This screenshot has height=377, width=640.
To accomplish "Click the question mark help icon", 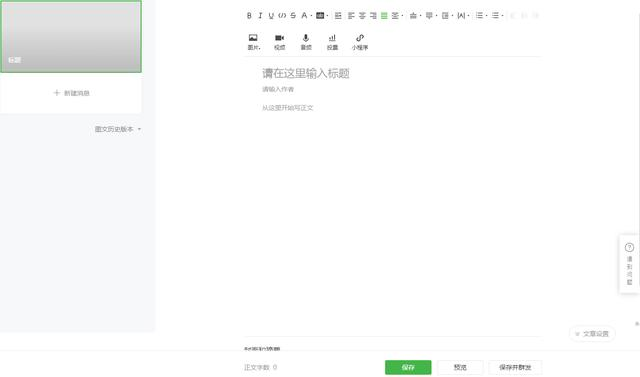I will (629, 247).
